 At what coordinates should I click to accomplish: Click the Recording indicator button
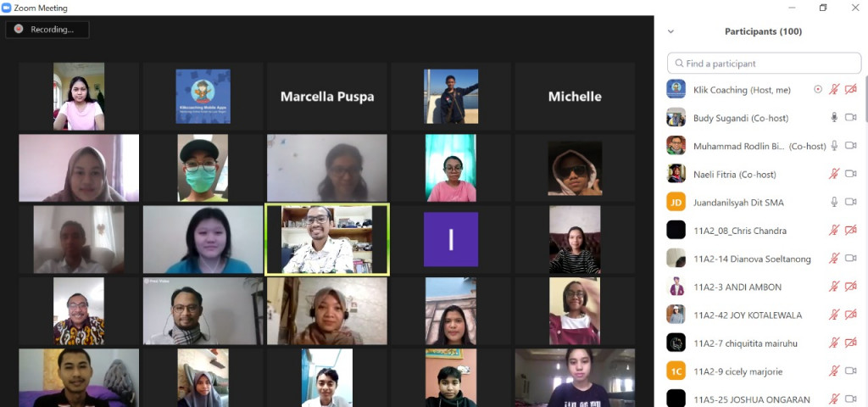[x=47, y=30]
